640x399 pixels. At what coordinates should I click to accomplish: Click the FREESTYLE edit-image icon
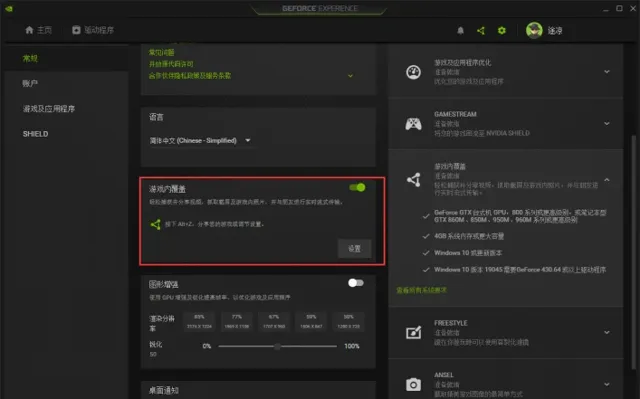pyautogui.click(x=413, y=332)
